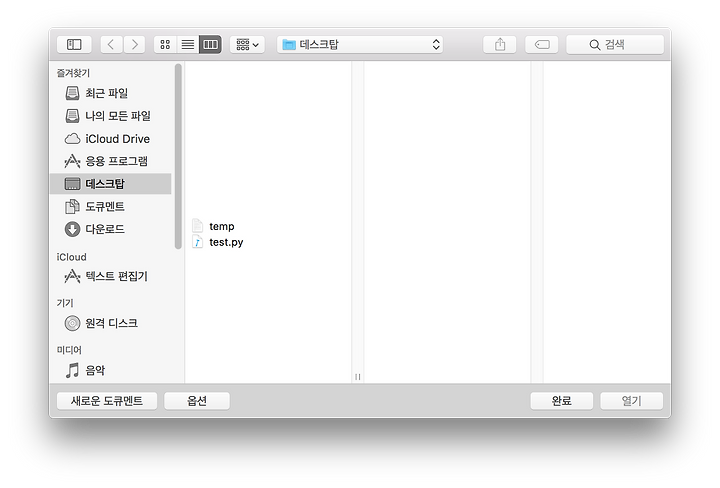
Task: Select 텍스트 편집기 under iCloud
Action: point(111,276)
